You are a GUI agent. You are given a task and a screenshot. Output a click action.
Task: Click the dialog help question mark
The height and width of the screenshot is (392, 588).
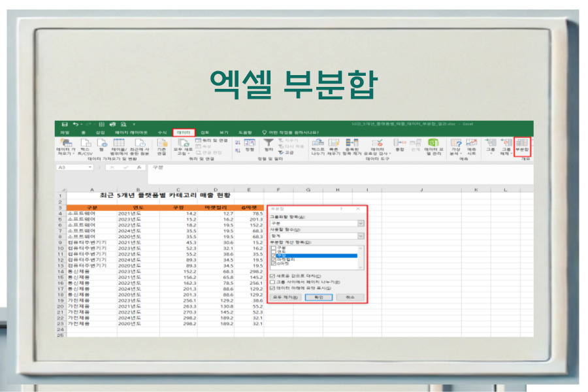pos(341,209)
